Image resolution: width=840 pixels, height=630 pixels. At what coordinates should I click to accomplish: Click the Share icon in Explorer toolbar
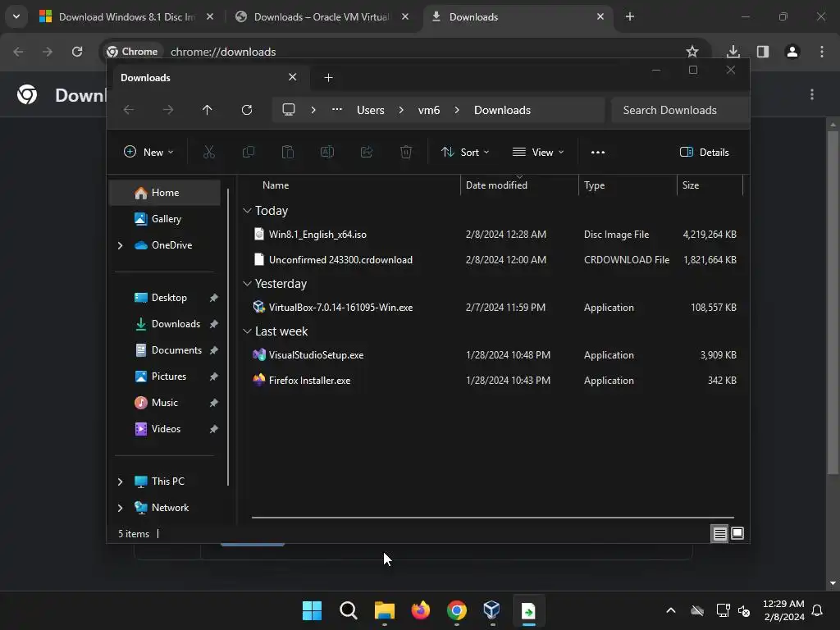point(367,152)
